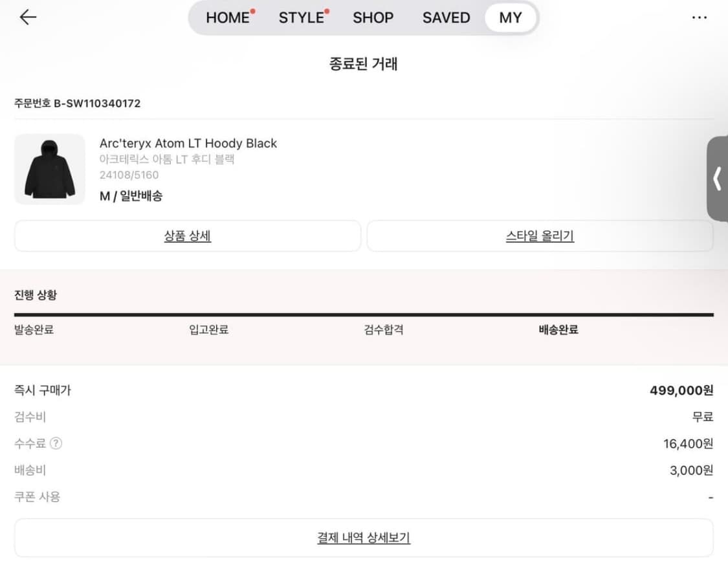Click the shipment progress bar

click(364, 315)
